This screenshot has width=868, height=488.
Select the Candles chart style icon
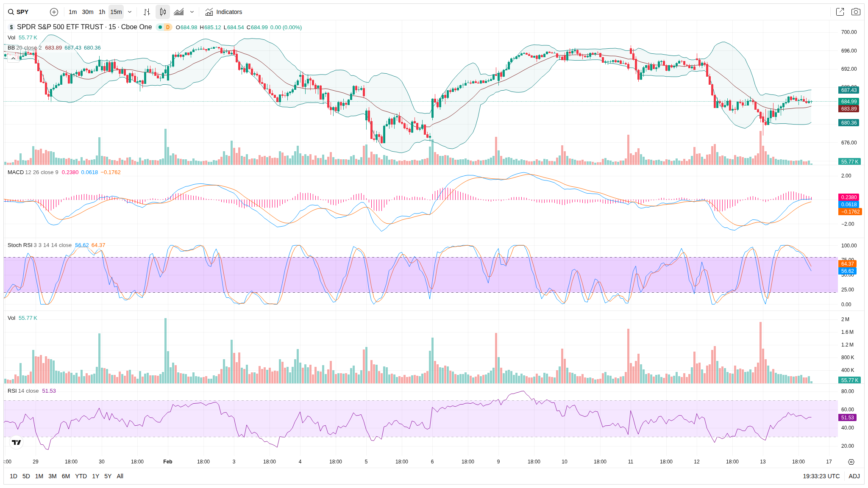click(163, 12)
